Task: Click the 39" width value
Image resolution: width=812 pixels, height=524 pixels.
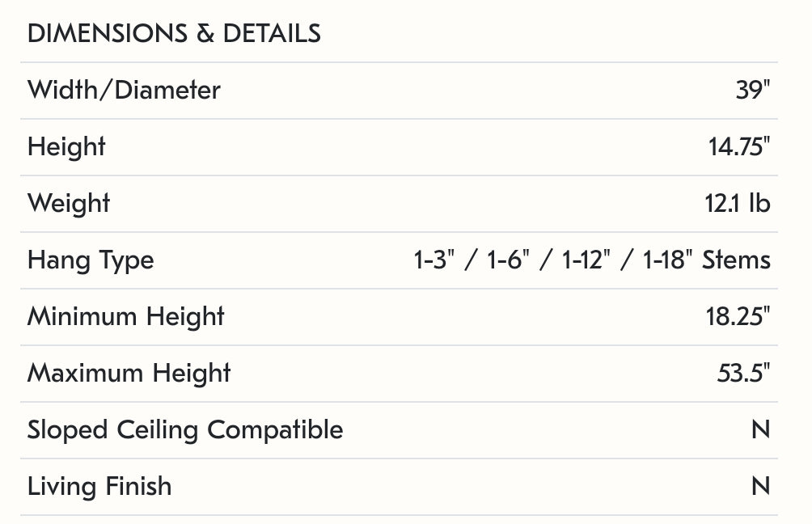Action: click(x=752, y=90)
